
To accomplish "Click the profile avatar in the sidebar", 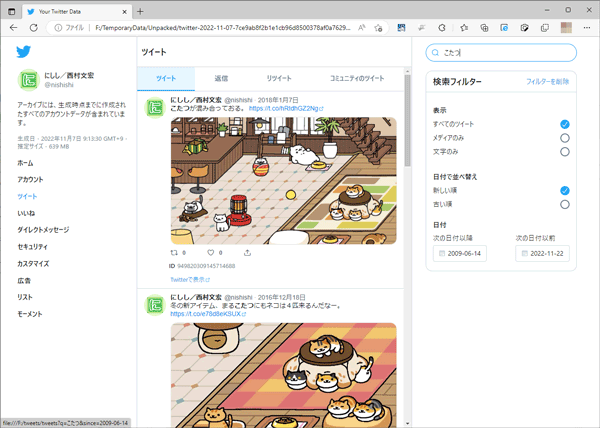I will click(29, 80).
